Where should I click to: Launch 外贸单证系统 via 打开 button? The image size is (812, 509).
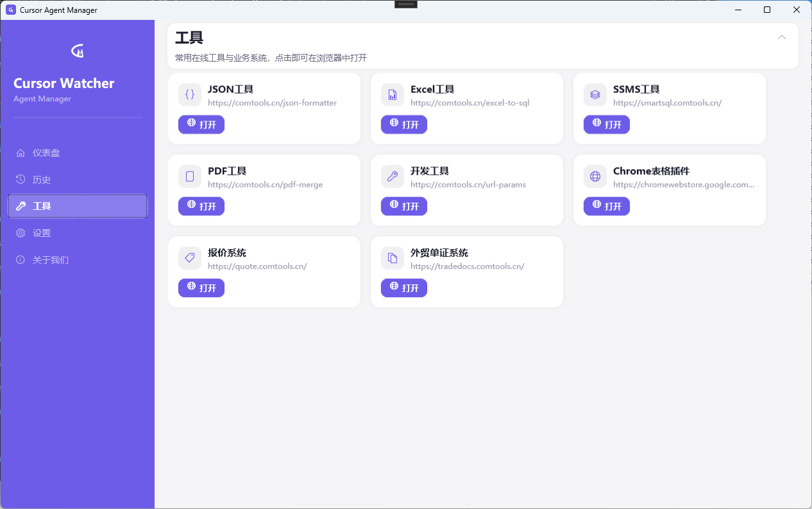404,288
